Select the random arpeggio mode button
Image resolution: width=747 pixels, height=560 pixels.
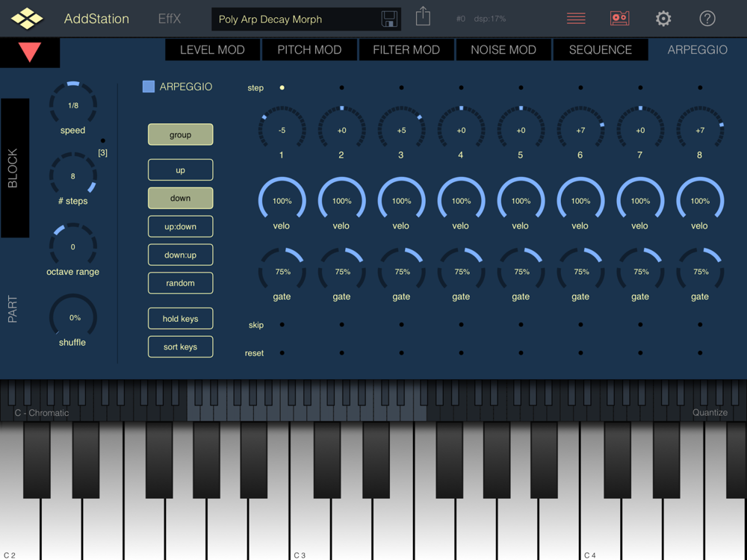pos(181,283)
